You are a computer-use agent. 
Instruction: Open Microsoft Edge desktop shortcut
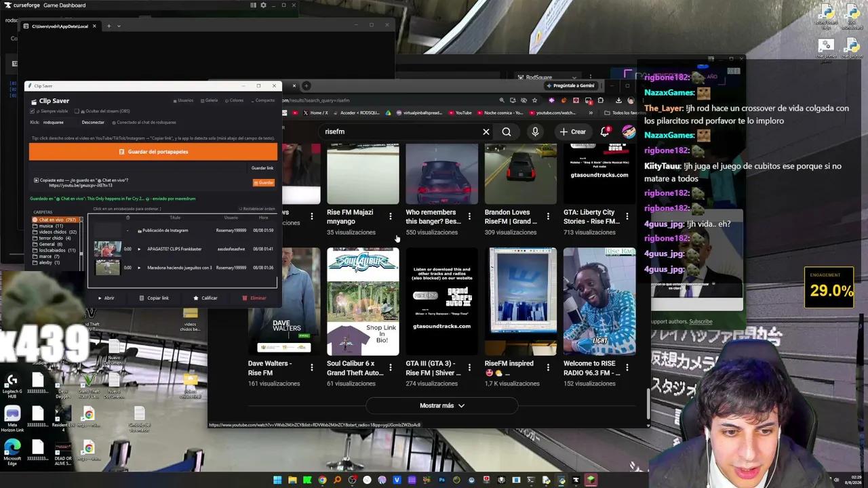coord(12,452)
